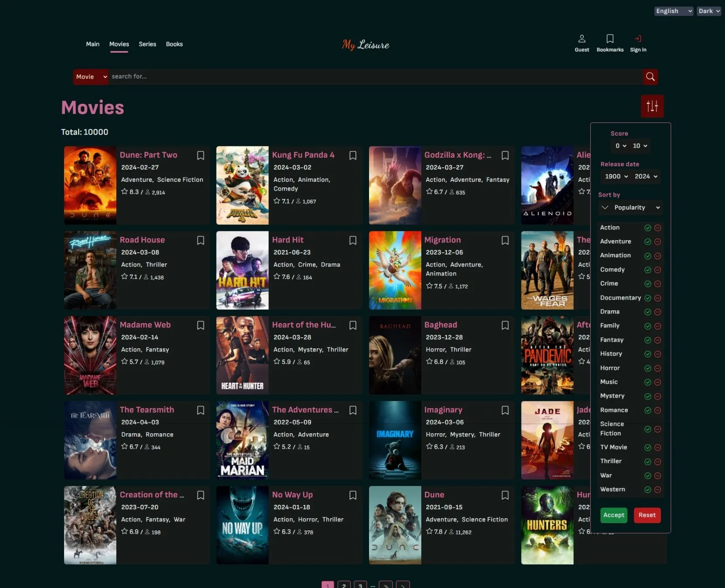Include the Action genre checkmark
This screenshot has height=588, width=725.
click(x=647, y=228)
